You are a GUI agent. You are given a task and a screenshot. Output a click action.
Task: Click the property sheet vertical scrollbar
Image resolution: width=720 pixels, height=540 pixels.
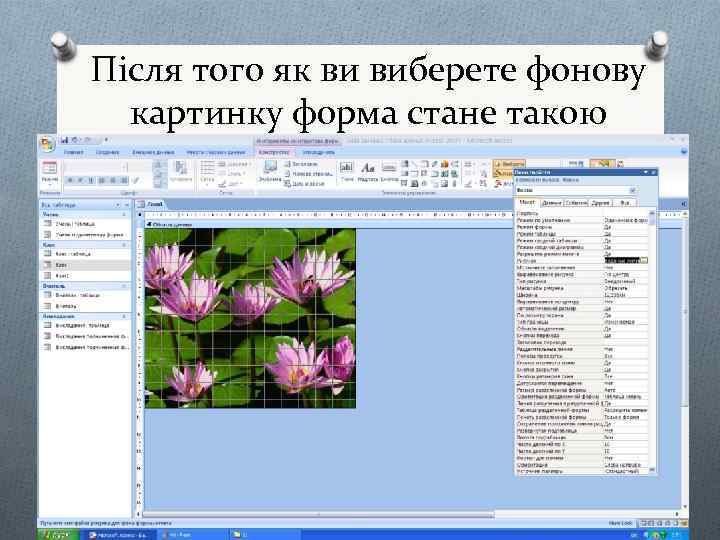pyautogui.click(x=652, y=342)
